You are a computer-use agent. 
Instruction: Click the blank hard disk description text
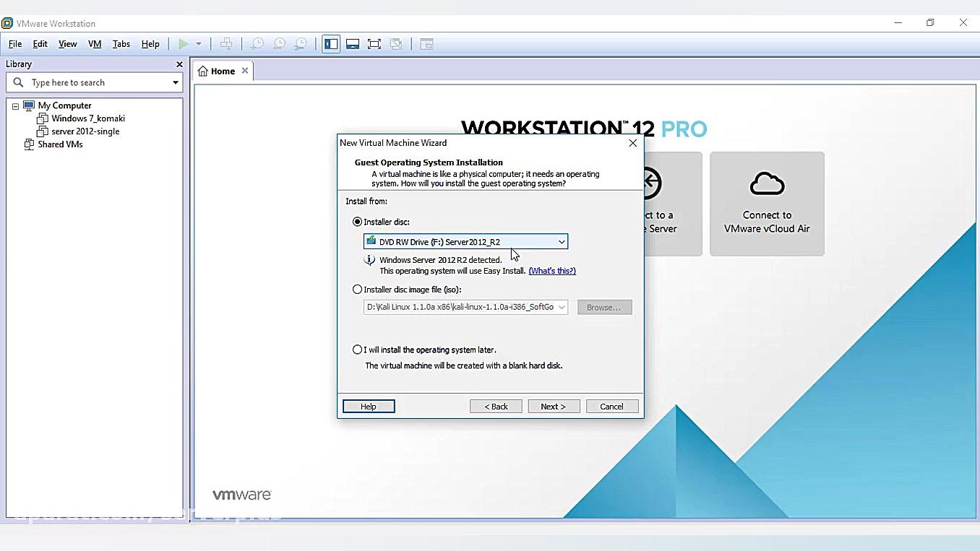pos(463,365)
